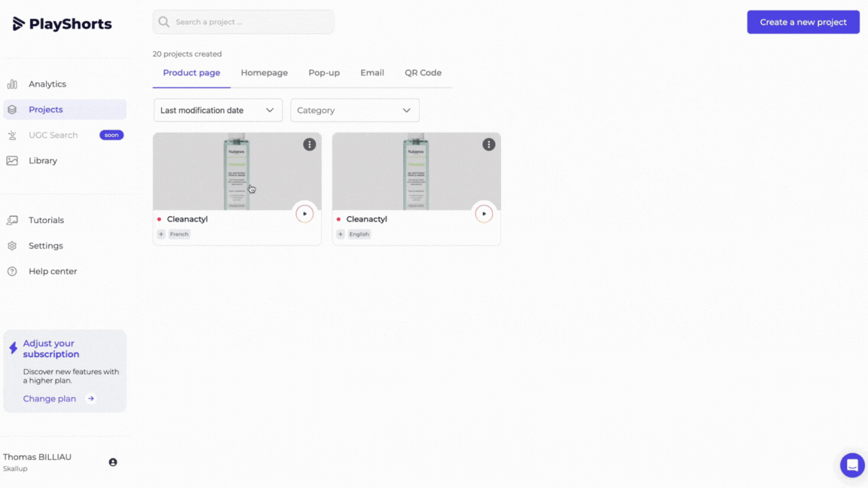Open the Last modification date dropdown
This screenshot has width=868, height=488.
218,110
